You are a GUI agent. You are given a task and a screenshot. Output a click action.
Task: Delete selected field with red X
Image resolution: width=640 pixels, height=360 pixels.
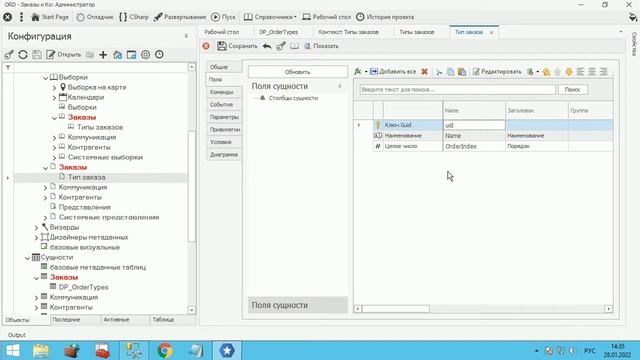tap(424, 72)
